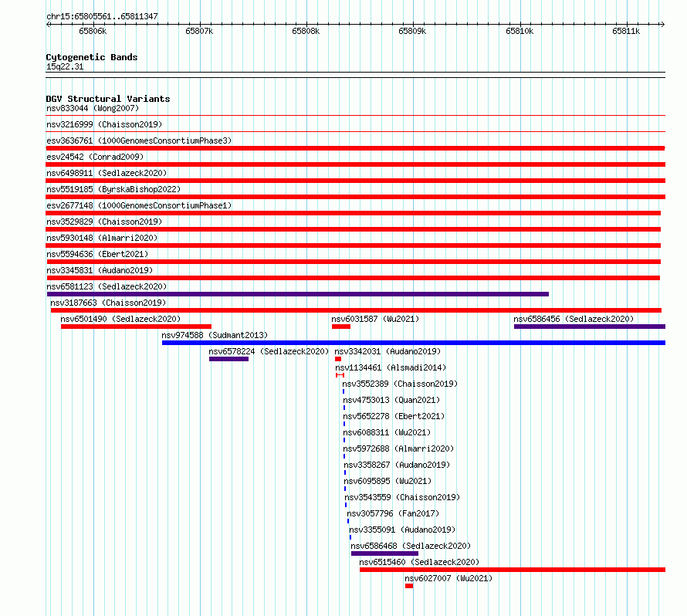687x616 pixels.
Task: Open nsv3342031 (Audano2019) label
Action: click(x=387, y=351)
